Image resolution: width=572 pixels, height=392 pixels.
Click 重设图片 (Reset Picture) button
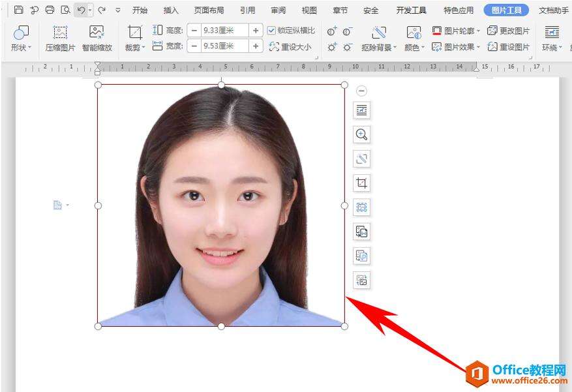[x=508, y=47]
